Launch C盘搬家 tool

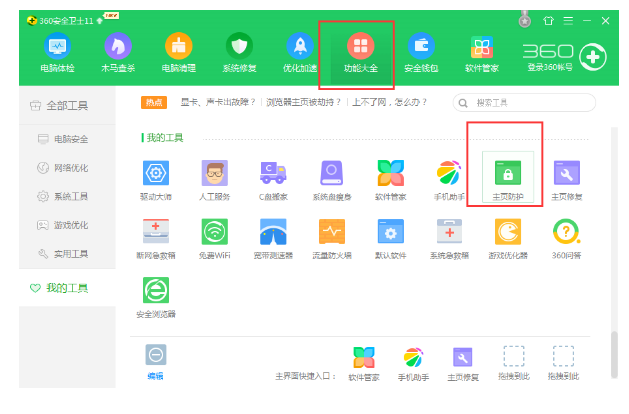(x=273, y=180)
